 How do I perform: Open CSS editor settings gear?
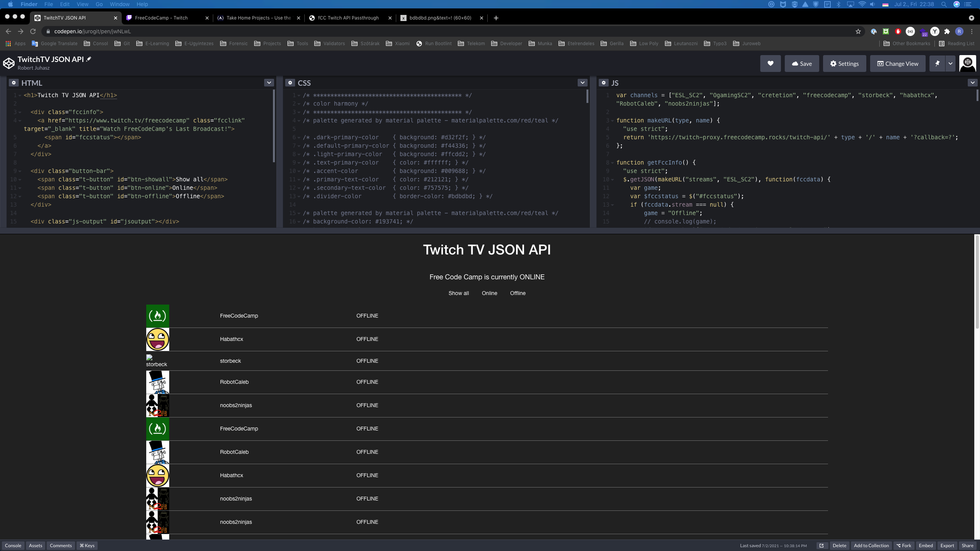point(290,83)
